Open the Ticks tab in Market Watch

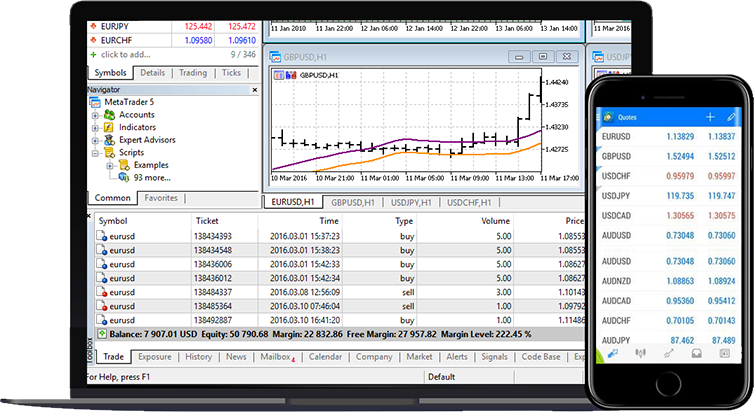pos(231,73)
